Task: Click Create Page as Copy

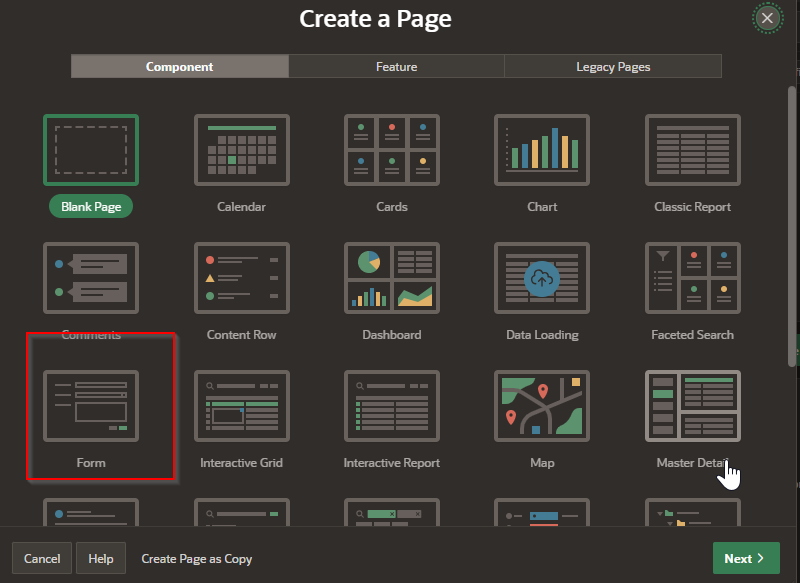Action: coord(196,559)
